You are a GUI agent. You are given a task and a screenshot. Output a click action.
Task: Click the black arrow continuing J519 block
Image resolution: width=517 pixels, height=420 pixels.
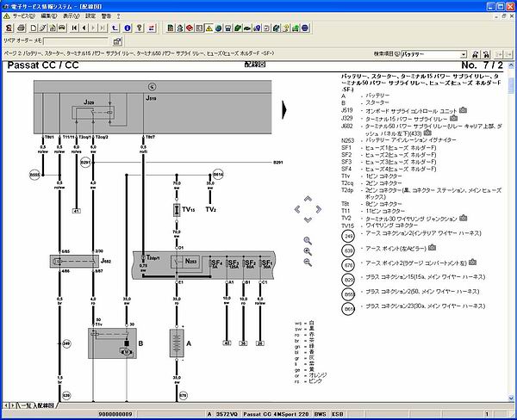click(284, 109)
